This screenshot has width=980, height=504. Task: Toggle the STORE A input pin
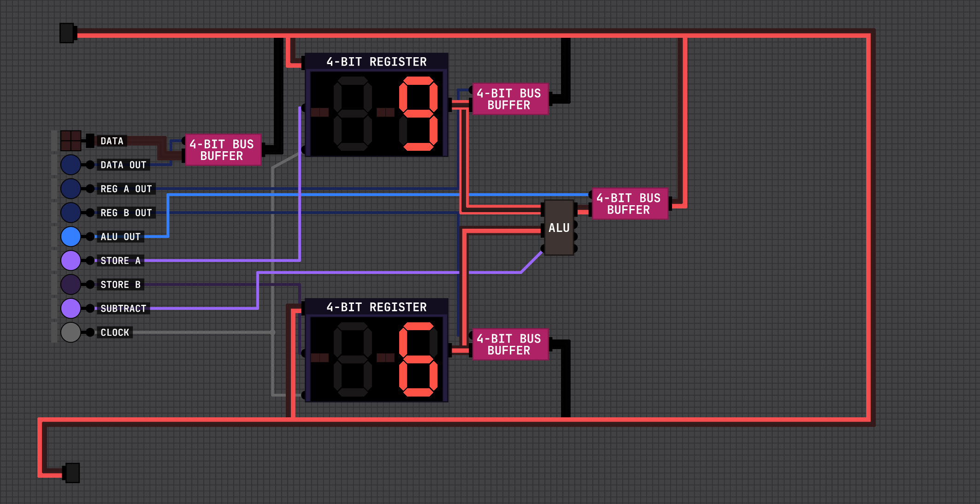(x=71, y=261)
